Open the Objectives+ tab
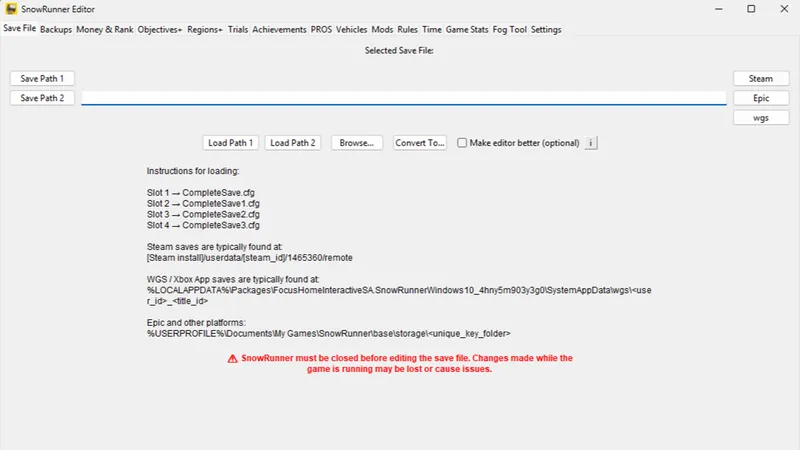Image resolution: width=800 pixels, height=450 pixels. tap(160, 30)
